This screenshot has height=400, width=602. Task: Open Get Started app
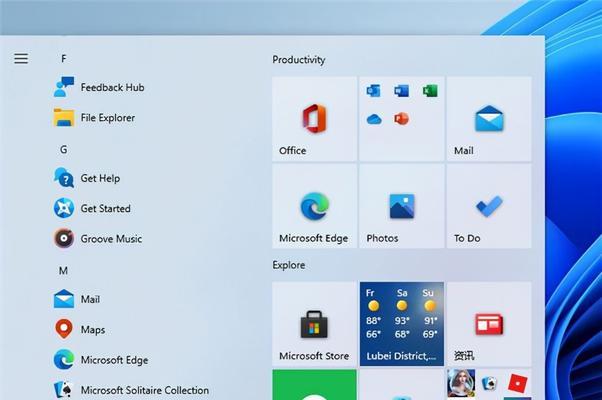pyautogui.click(x=92, y=208)
